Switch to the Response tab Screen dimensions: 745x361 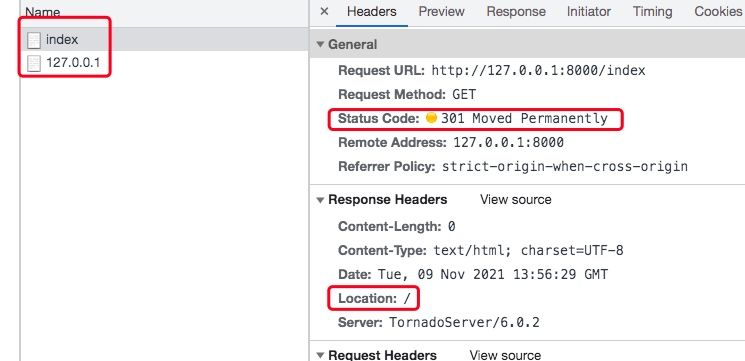[x=516, y=11]
